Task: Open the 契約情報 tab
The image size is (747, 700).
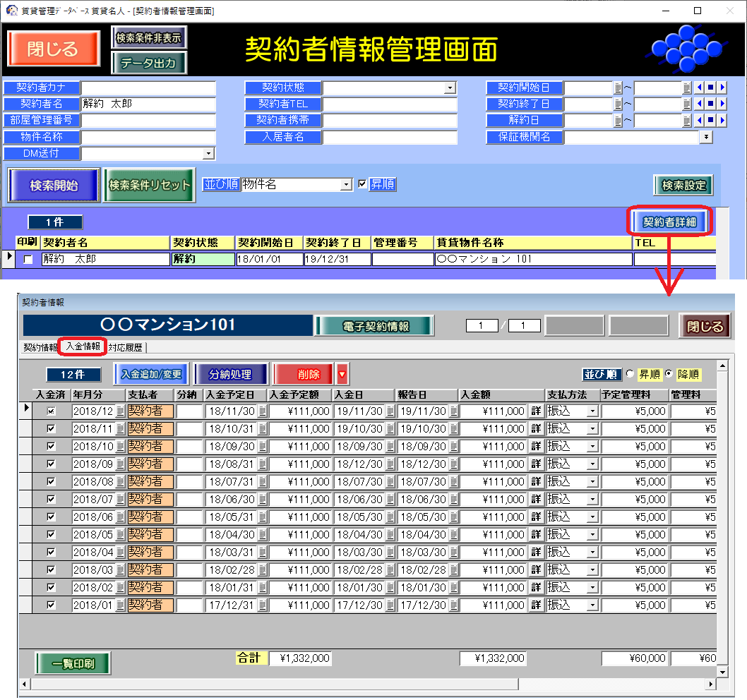Action: pyautogui.click(x=40, y=347)
